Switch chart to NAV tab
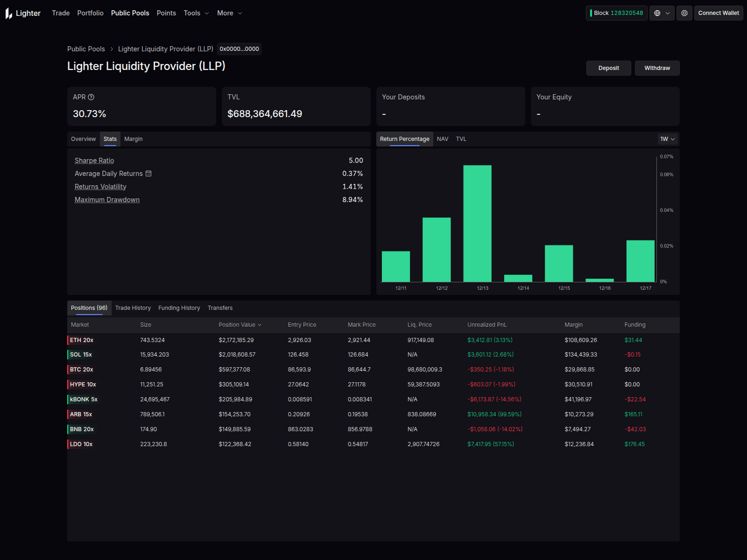Image resolution: width=747 pixels, height=560 pixels. click(443, 139)
